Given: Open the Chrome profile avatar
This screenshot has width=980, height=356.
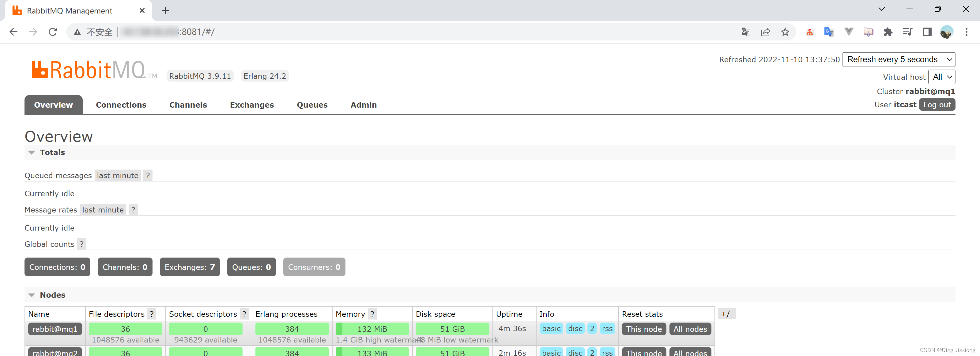Looking at the screenshot, I should coord(947,32).
